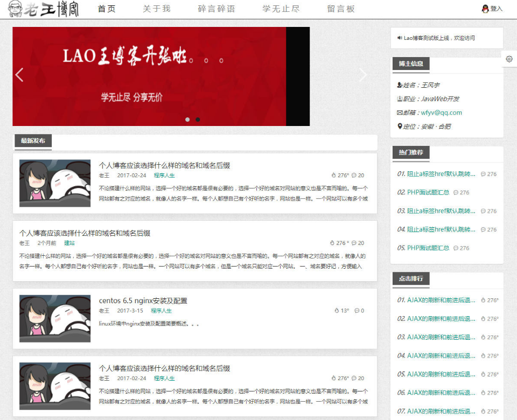Click the location pin icon beside 定位
This screenshot has height=420, width=517.
(x=400, y=127)
